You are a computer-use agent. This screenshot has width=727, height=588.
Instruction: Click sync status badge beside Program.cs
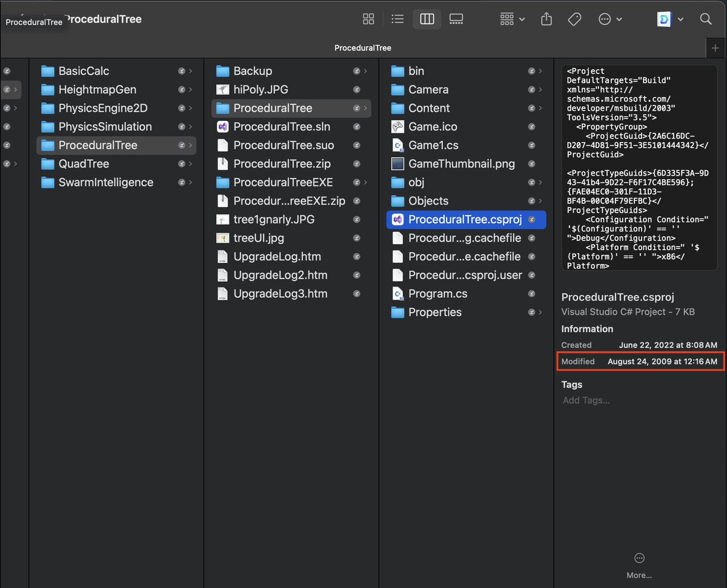531,294
